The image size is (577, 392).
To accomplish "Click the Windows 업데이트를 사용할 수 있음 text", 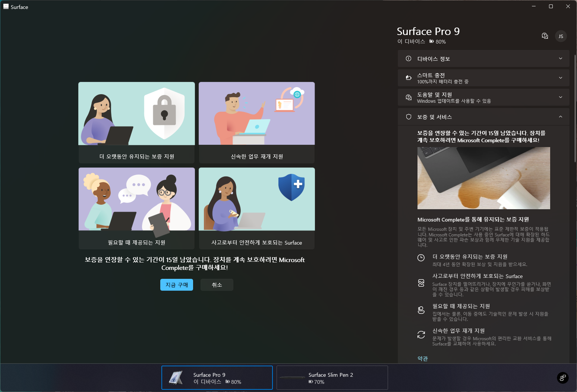I will pos(454,101).
